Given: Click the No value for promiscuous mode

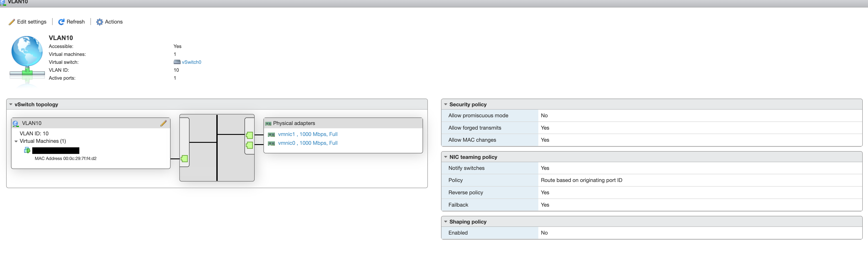Looking at the screenshot, I should (544, 116).
